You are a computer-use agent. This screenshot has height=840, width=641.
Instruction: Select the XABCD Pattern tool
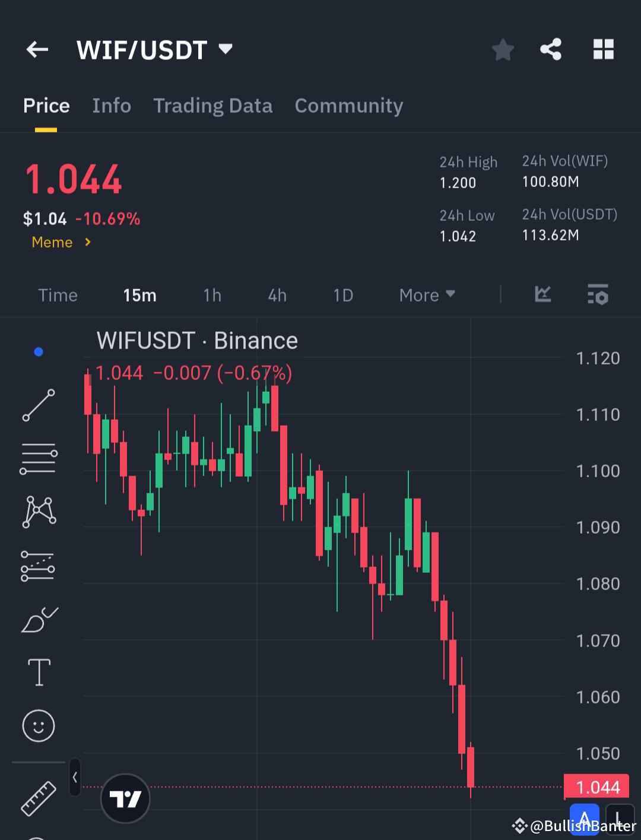tap(39, 511)
